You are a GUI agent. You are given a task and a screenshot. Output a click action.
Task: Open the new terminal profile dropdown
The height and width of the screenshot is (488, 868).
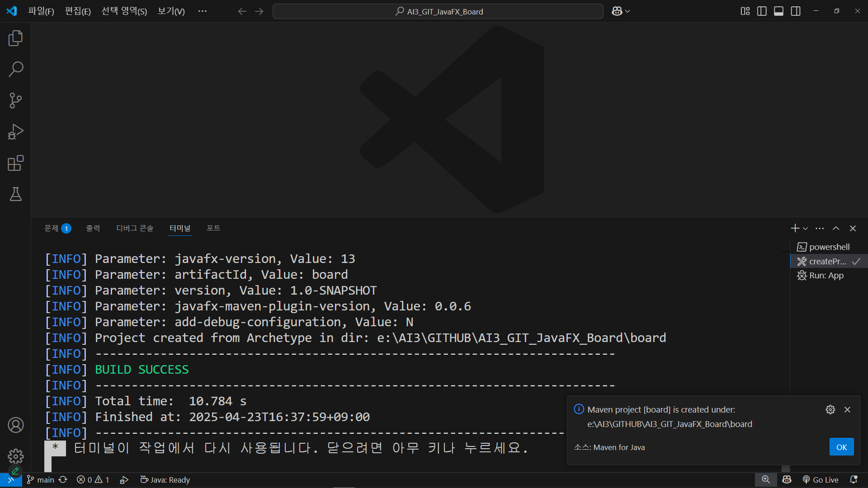click(x=805, y=229)
